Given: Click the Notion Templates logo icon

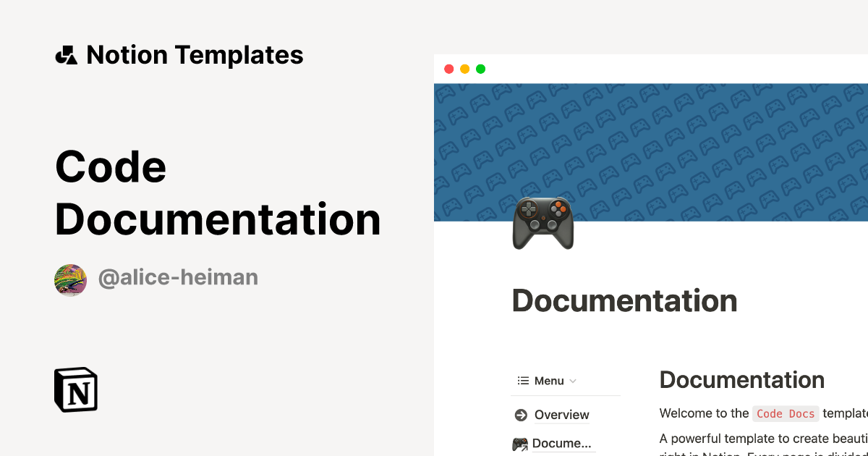Looking at the screenshot, I should (66, 54).
